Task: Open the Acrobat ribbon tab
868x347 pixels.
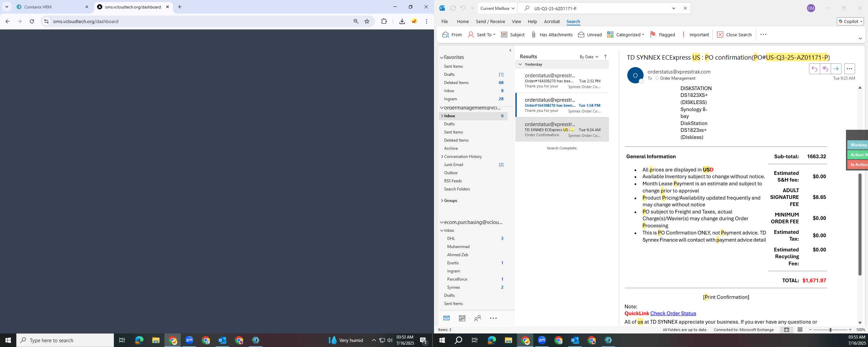Action: coord(552,21)
